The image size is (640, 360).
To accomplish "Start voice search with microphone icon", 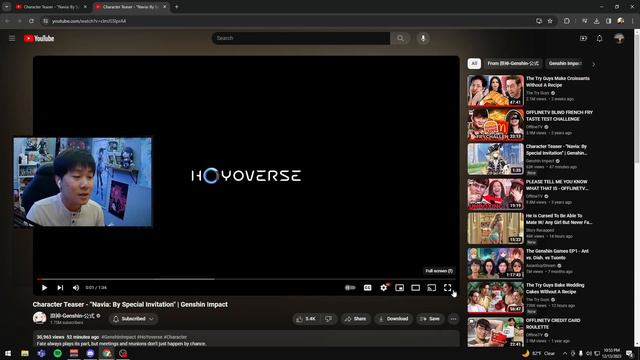I will [x=423, y=38].
